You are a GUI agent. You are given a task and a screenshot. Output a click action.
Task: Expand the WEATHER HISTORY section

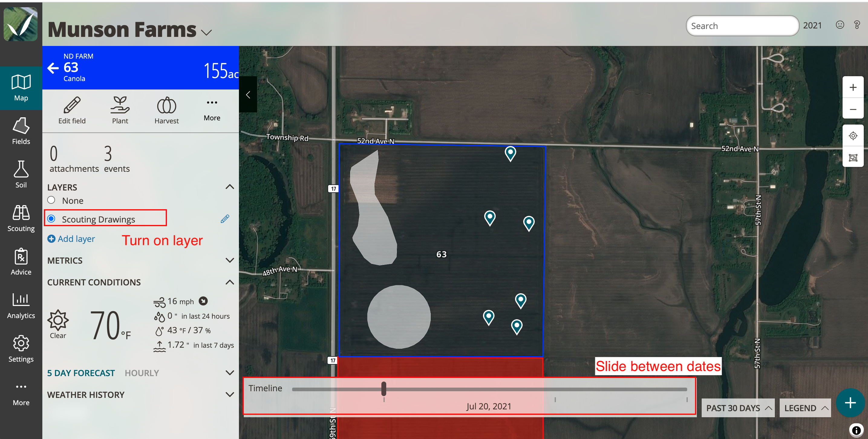point(230,394)
